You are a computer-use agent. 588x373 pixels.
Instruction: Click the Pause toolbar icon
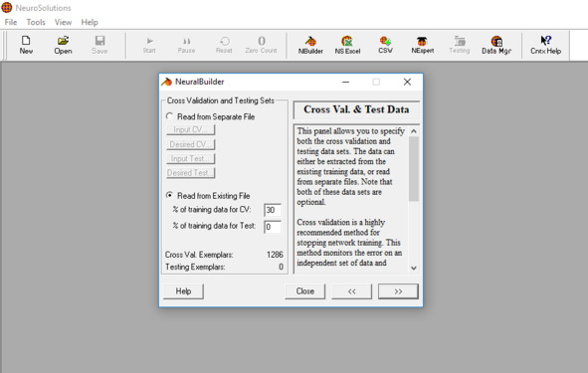point(186,45)
